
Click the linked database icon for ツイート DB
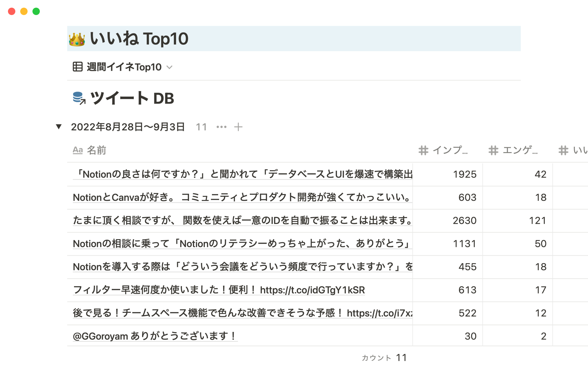79,98
